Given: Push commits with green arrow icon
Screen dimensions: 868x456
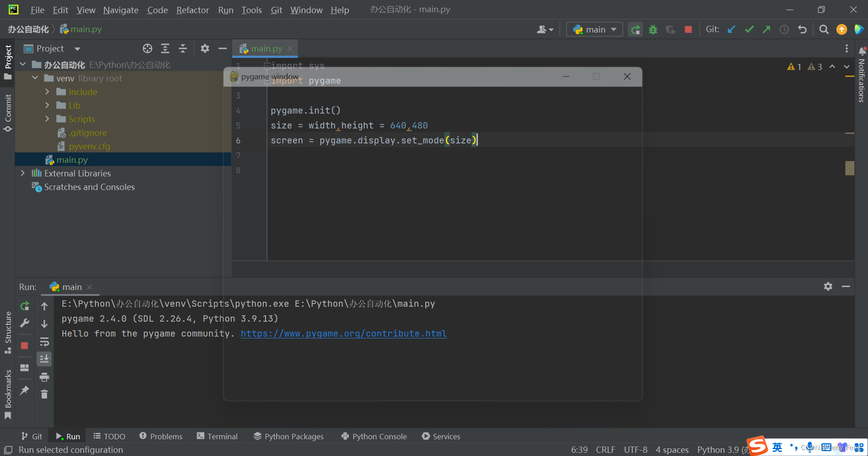Looking at the screenshot, I should (767, 29).
